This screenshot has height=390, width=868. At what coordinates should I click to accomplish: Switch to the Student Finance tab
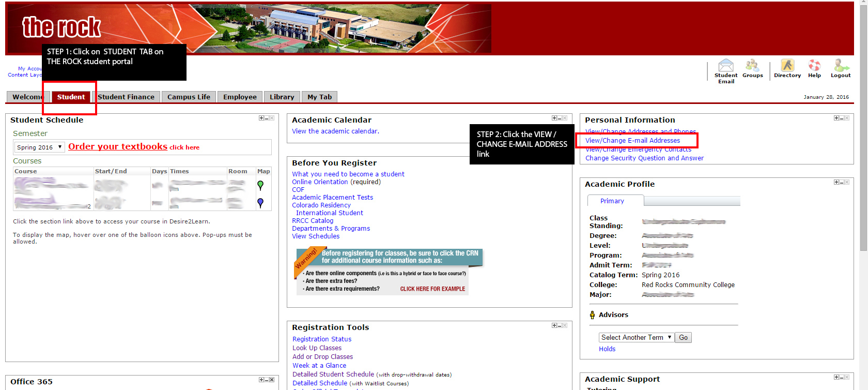126,97
